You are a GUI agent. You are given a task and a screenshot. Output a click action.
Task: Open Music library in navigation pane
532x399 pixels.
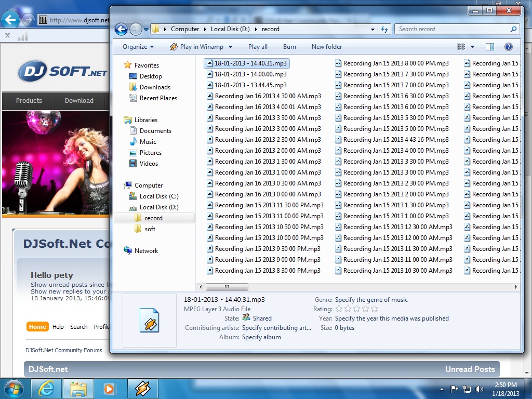148,141
